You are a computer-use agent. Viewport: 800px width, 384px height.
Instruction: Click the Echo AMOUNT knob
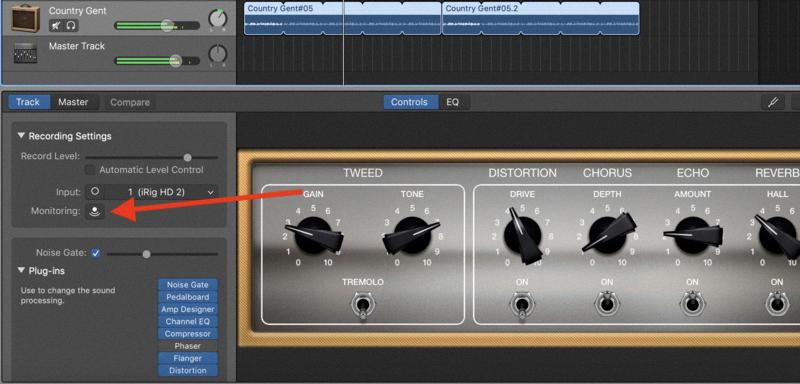(692, 236)
